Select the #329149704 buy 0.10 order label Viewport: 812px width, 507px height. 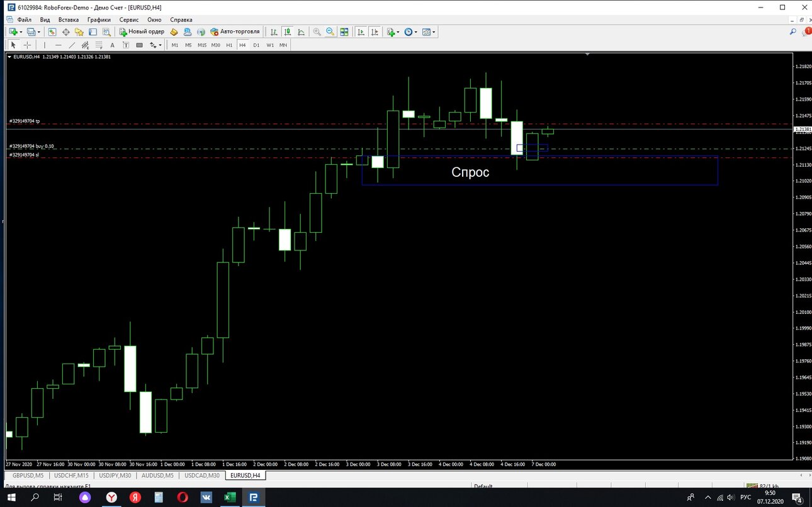coord(31,146)
